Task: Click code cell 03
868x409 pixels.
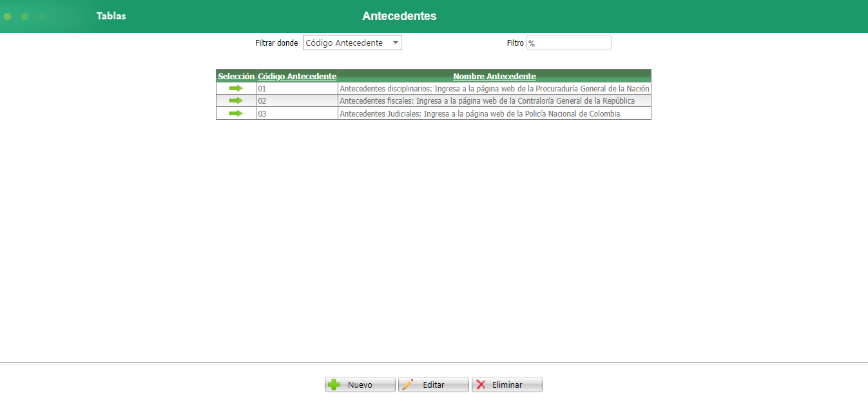Action: (x=297, y=113)
